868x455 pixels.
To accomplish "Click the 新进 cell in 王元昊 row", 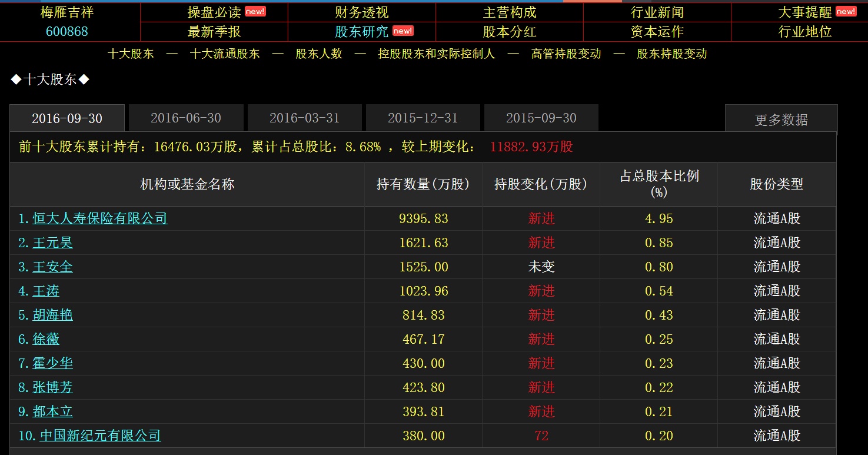I will (541, 243).
